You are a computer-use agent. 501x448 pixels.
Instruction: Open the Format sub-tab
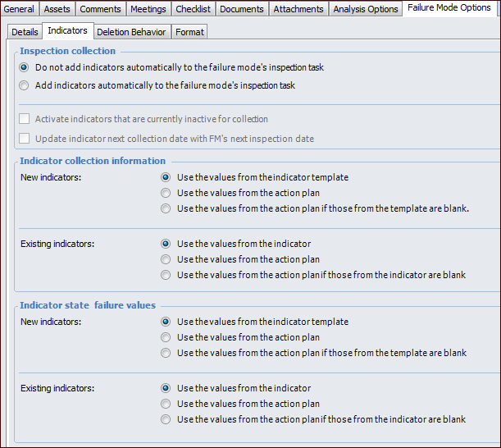pyautogui.click(x=189, y=32)
